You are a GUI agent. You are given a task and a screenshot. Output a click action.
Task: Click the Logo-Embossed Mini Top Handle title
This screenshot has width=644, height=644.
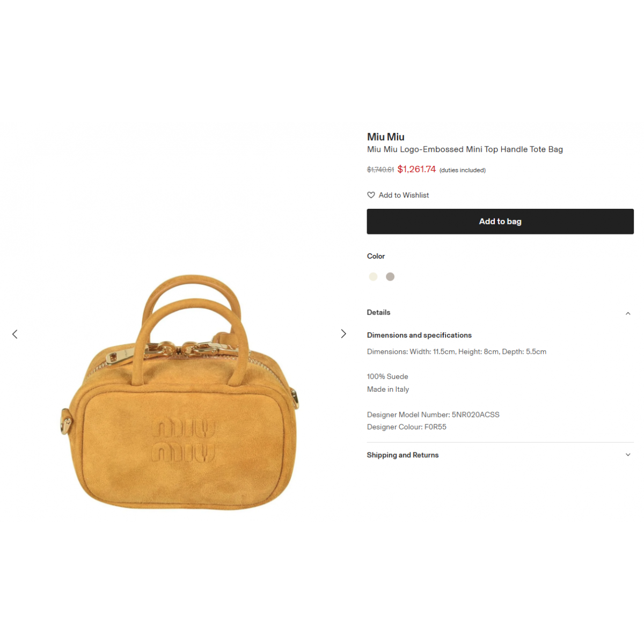click(x=465, y=149)
